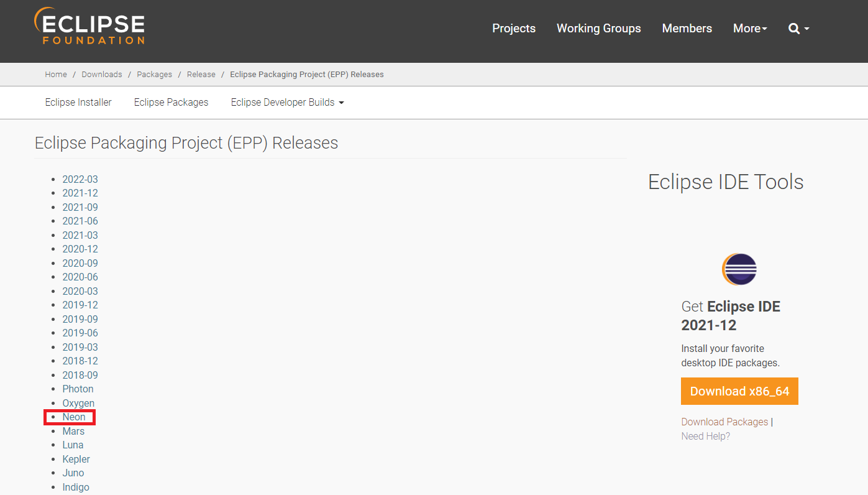Click the Download x86_64 button

[739, 391]
